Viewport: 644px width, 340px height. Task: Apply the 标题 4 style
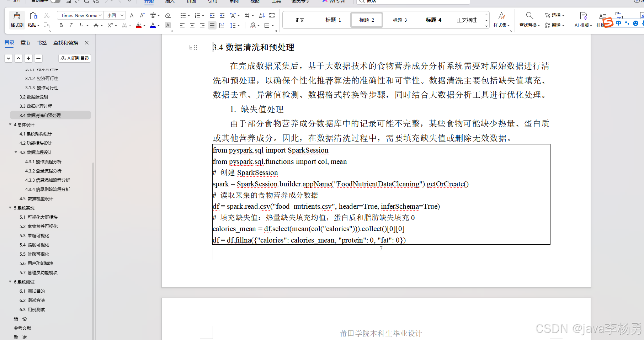coord(433,20)
